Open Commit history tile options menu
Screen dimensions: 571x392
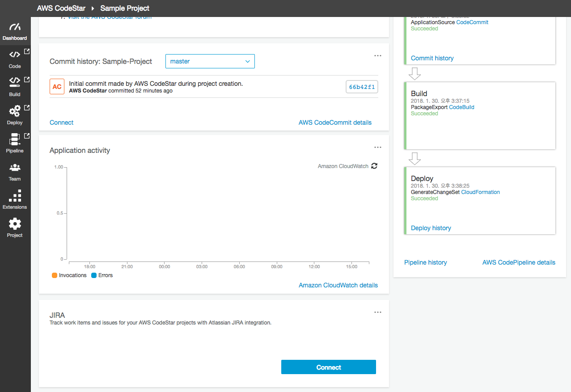coord(378,56)
